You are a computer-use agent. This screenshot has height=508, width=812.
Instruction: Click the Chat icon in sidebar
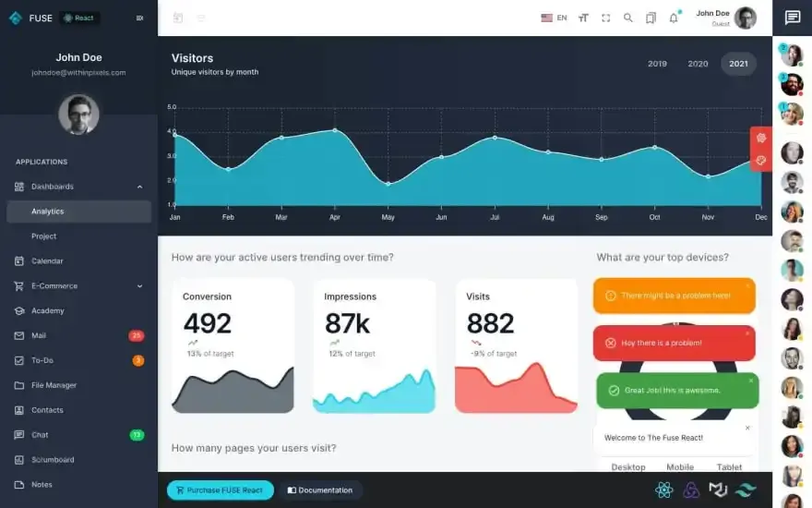[19, 435]
